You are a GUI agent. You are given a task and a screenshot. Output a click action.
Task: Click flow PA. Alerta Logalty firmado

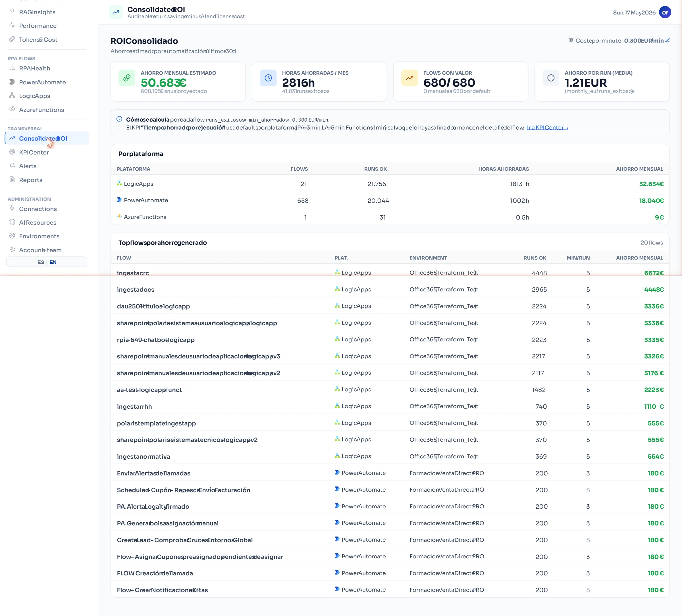click(x=153, y=506)
